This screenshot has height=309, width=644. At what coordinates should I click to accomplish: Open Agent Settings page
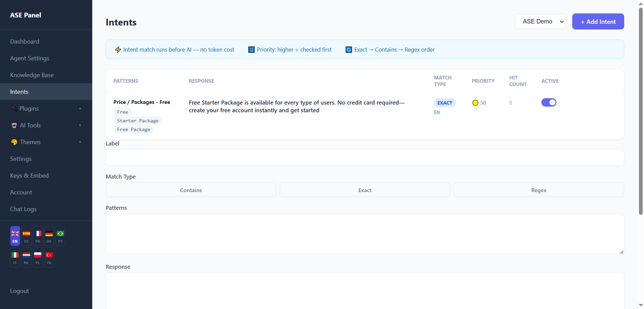[x=46, y=58]
